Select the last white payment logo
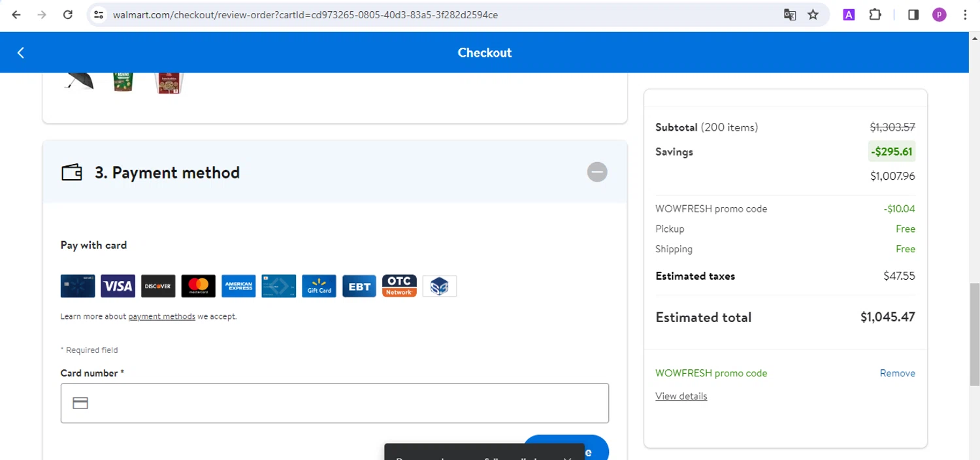This screenshot has width=980, height=460. [440, 286]
